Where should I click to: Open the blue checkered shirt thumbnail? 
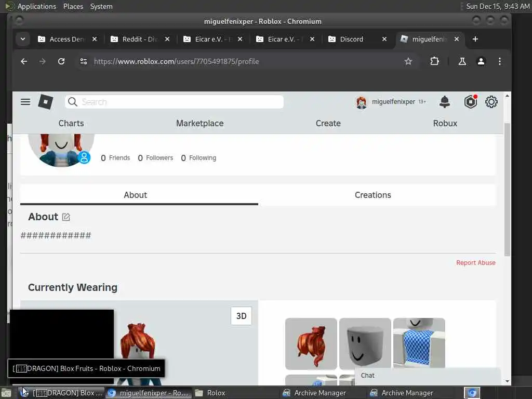point(419,343)
